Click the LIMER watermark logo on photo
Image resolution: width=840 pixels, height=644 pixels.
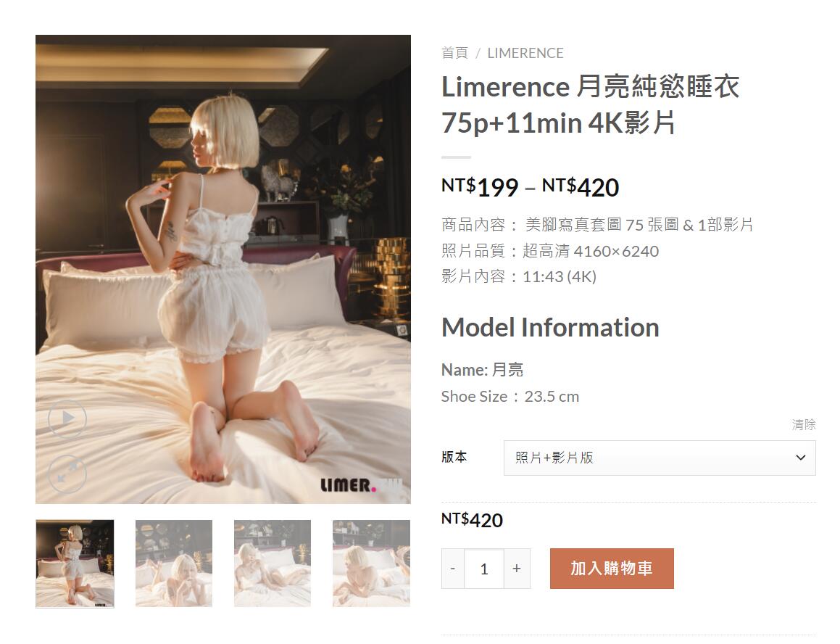pyautogui.click(x=360, y=486)
